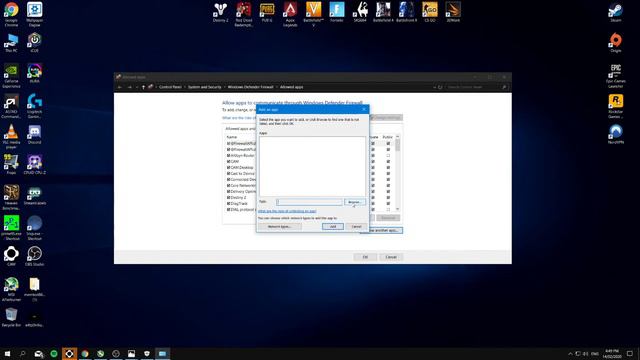Toggle the Destiny 2 name checkbox

click(229, 198)
